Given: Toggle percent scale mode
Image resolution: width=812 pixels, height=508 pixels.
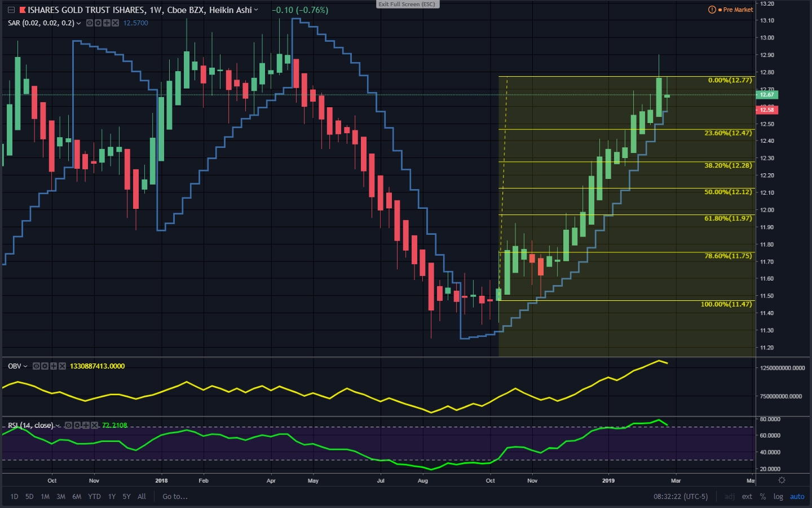Looking at the screenshot, I should point(763,497).
